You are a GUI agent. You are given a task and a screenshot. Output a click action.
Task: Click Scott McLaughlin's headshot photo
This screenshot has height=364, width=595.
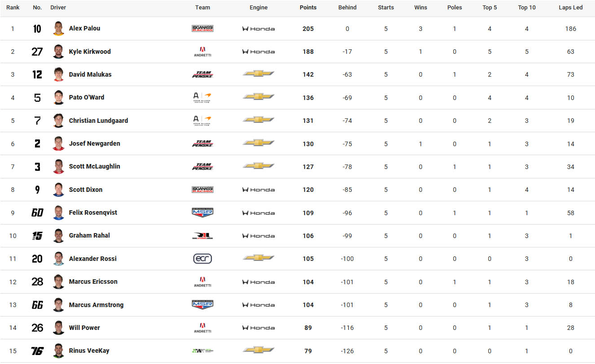coord(58,166)
